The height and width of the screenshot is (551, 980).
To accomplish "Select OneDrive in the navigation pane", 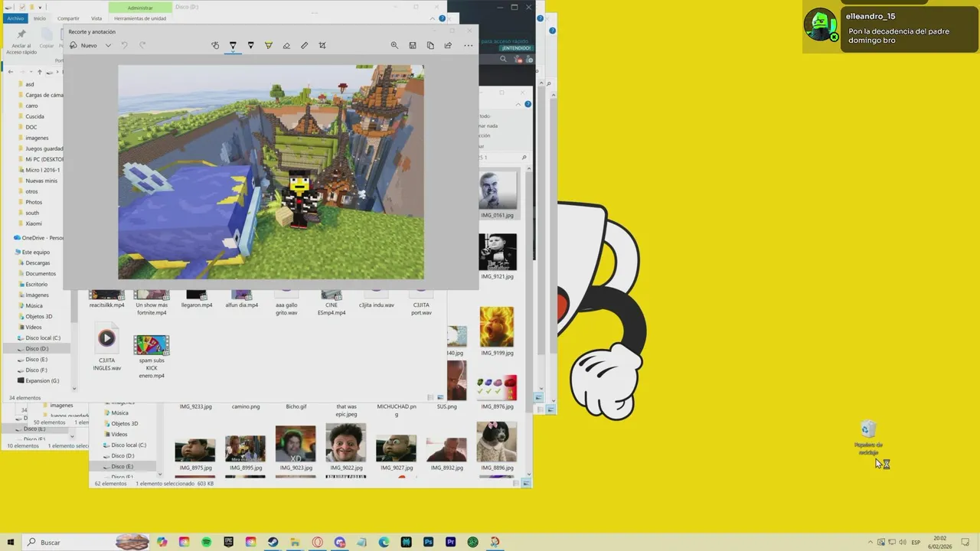I will tap(38, 238).
